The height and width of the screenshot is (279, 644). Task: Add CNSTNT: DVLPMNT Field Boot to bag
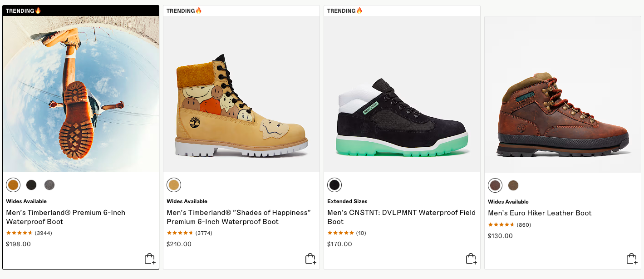pos(471,259)
